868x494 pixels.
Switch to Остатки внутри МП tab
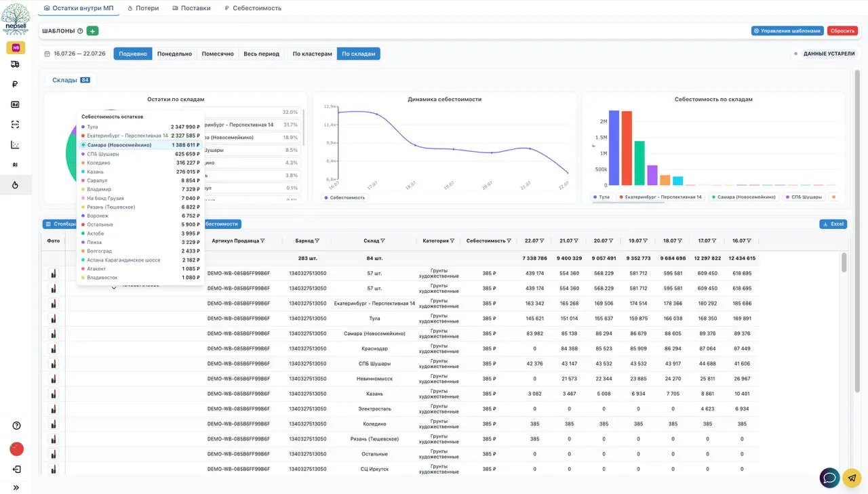click(x=78, y=8)
